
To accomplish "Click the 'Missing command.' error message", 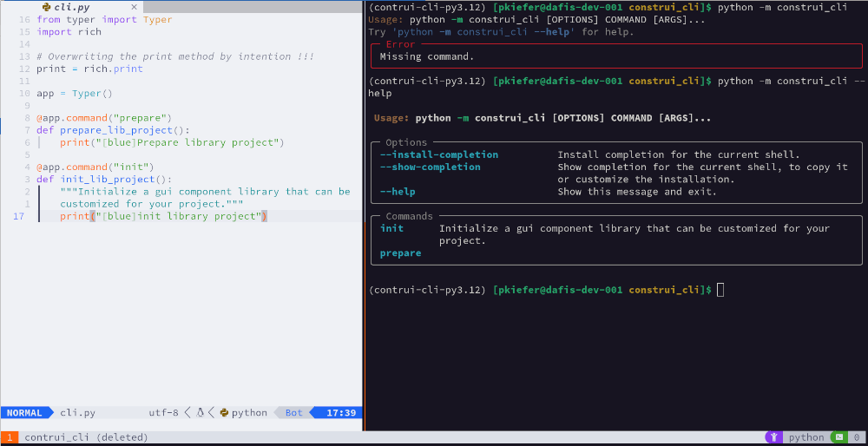I will [427, 56].
